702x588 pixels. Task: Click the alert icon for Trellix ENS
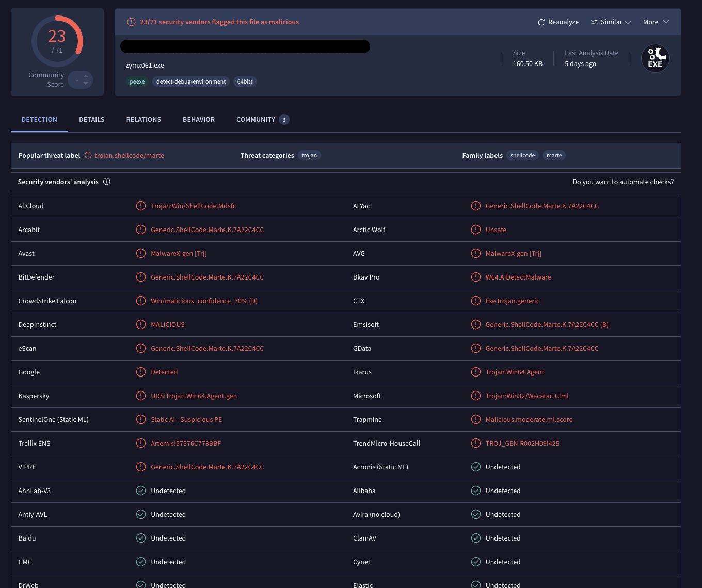141,443
